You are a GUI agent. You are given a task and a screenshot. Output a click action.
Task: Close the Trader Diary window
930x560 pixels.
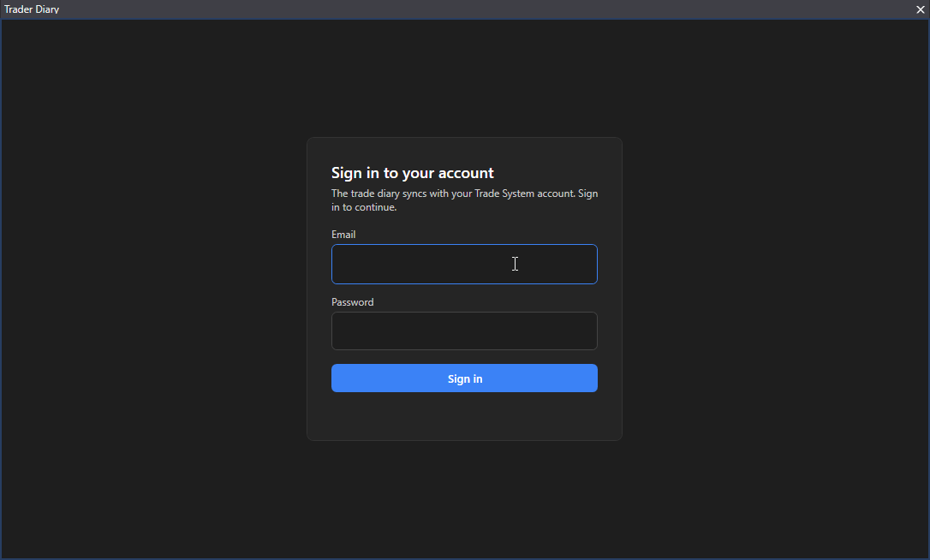(x=921, y=9)
